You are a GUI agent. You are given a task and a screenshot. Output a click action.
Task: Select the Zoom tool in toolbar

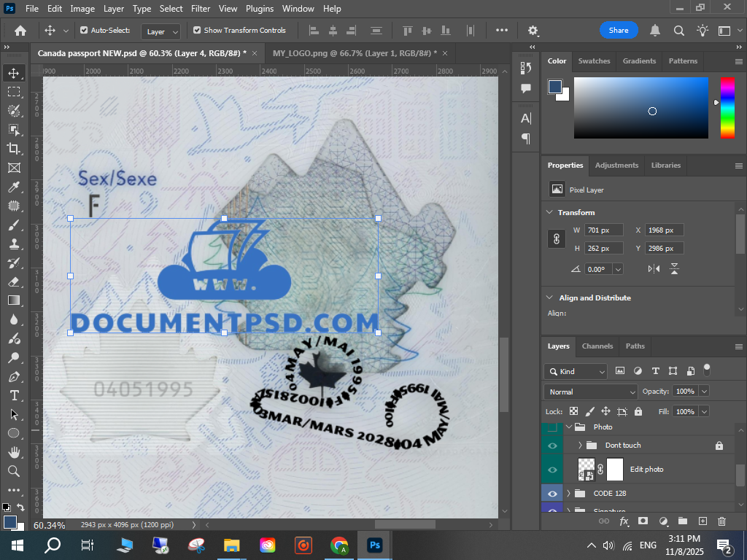(13, 471)
